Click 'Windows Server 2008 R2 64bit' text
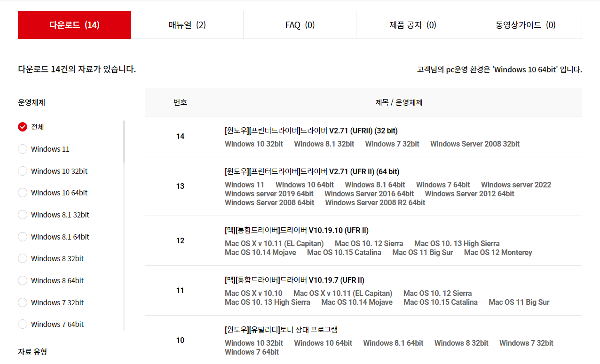The height and width of the screenshot is (364, 600). pyautogui.click(x=375, y=202)
